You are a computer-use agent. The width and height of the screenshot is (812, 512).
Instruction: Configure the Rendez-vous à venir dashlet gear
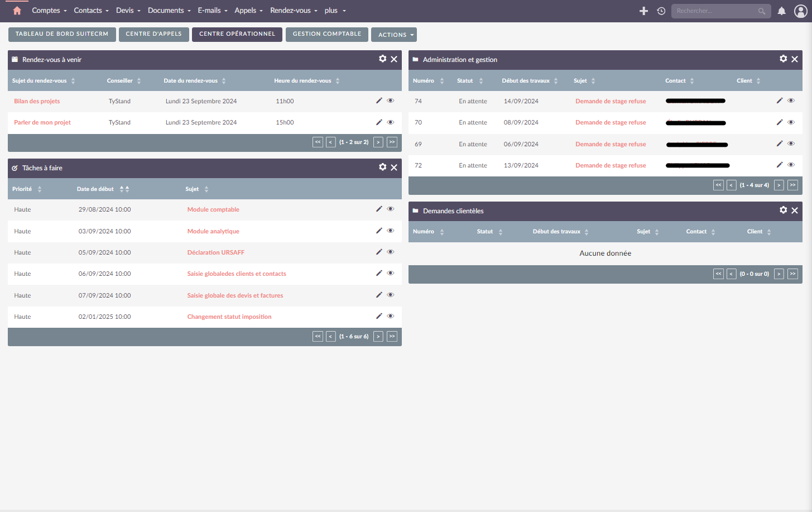point(383,59)
